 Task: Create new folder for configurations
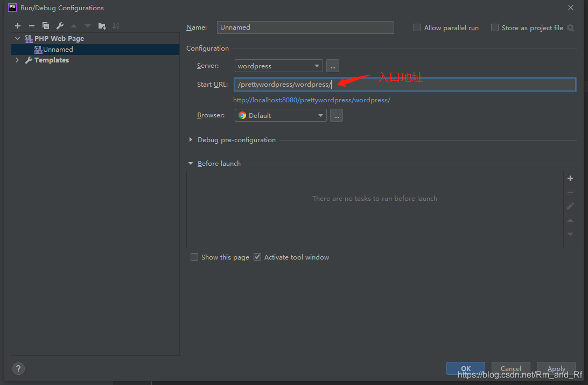tap(102, 26)
